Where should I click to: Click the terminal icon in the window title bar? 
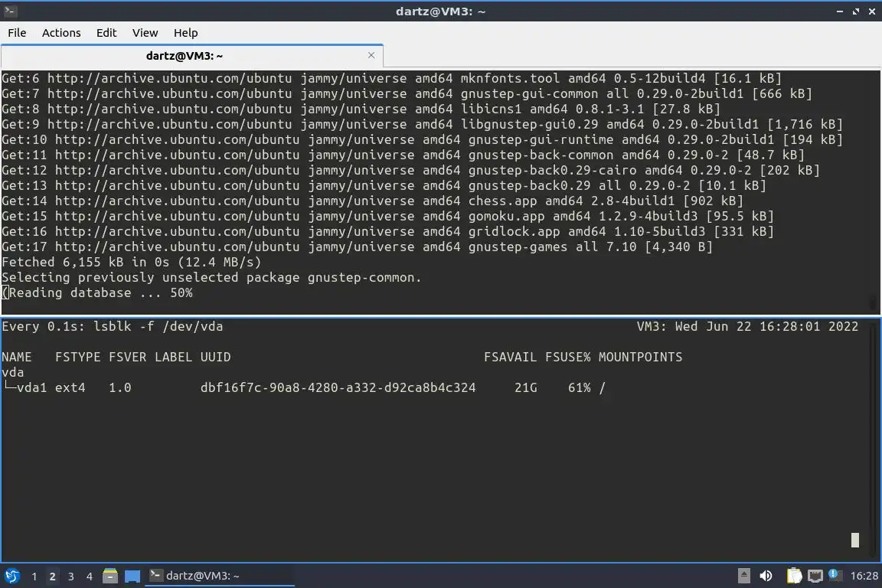coord(10,11)
